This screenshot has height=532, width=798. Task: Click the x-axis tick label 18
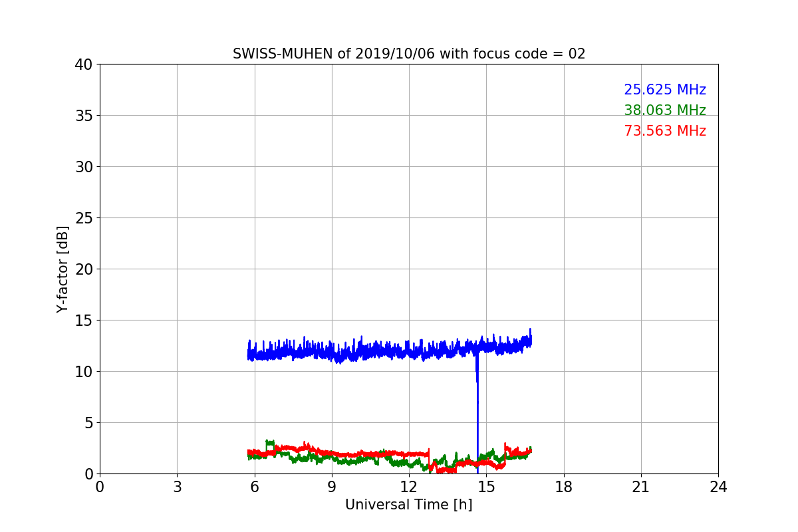click(x=564, y=487)
